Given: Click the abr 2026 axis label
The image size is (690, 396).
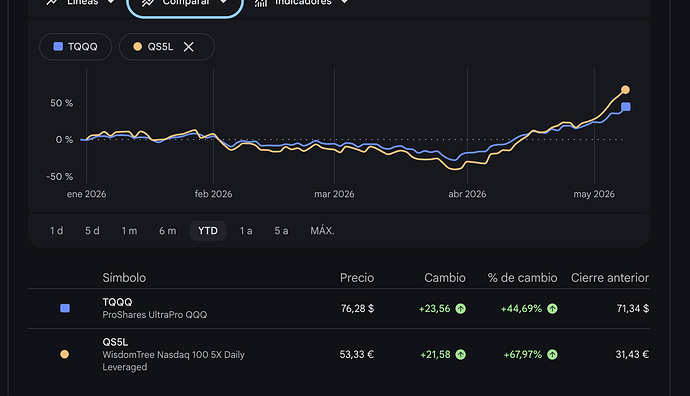Looking at the screenshot, I should pyautogui.click(x=467, y=194).
